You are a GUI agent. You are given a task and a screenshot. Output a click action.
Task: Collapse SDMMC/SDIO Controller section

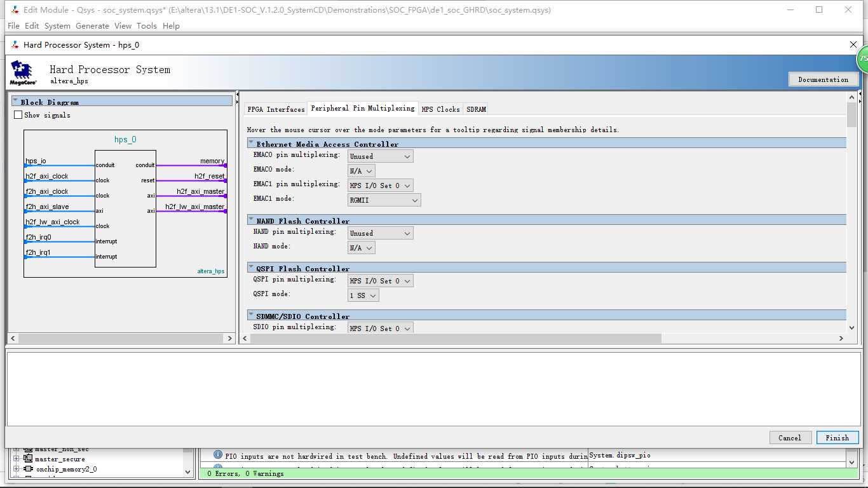[x=251, y=316]
